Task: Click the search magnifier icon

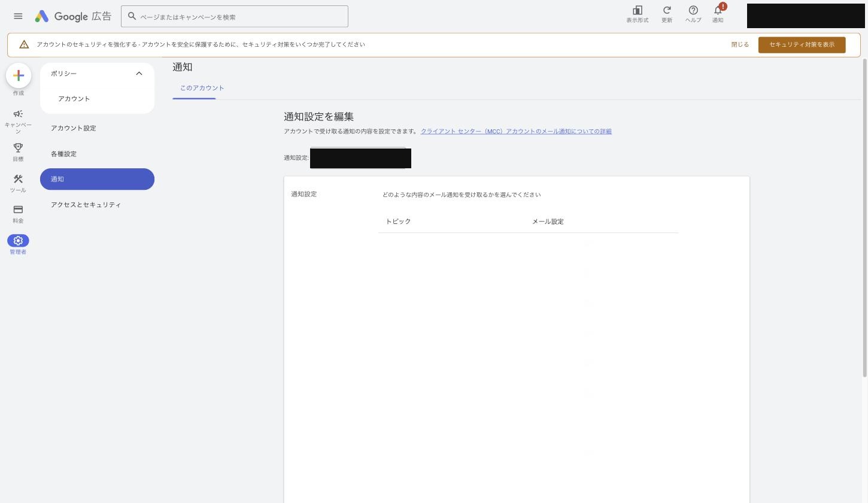Action: [x=132, y=16]
